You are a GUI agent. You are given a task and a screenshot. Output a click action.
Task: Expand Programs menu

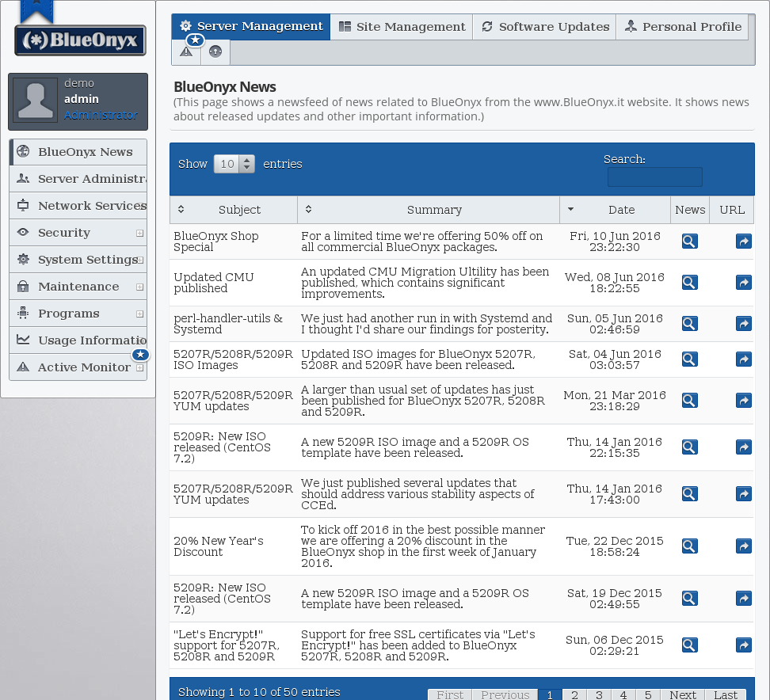tap(78, 314)
